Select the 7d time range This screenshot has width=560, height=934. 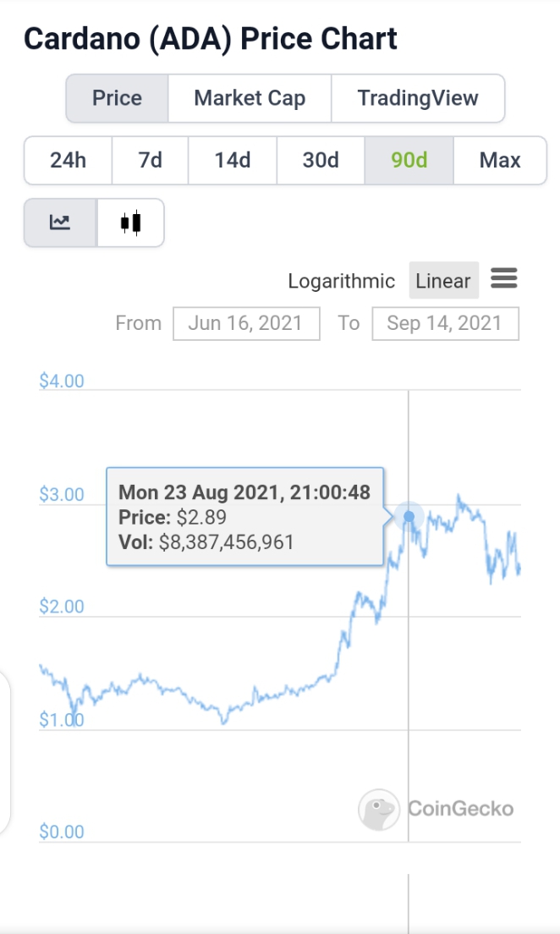[150, 160]
